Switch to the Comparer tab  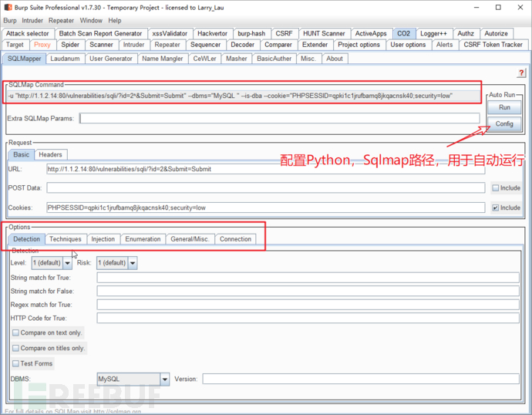click(x=278, y=45)
